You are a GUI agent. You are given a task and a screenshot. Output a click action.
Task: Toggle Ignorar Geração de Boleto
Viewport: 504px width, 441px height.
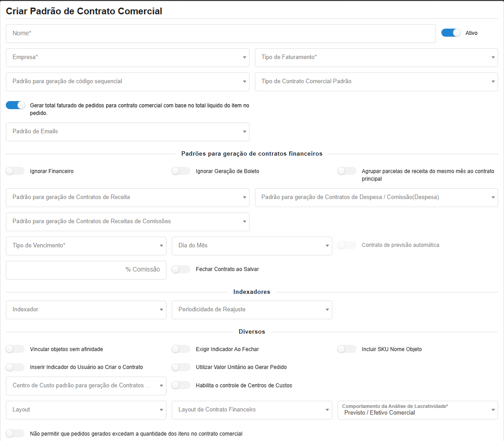coord(181,171)
